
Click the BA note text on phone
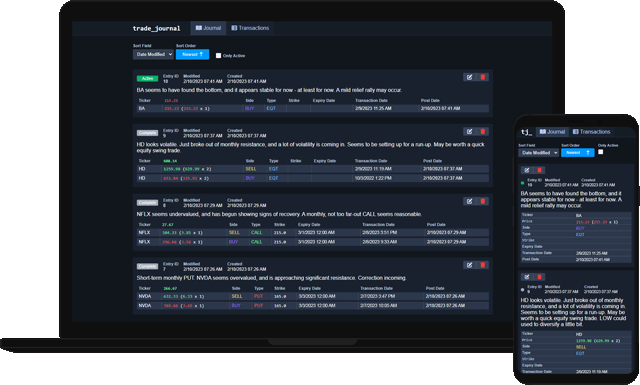coord(571,200)
